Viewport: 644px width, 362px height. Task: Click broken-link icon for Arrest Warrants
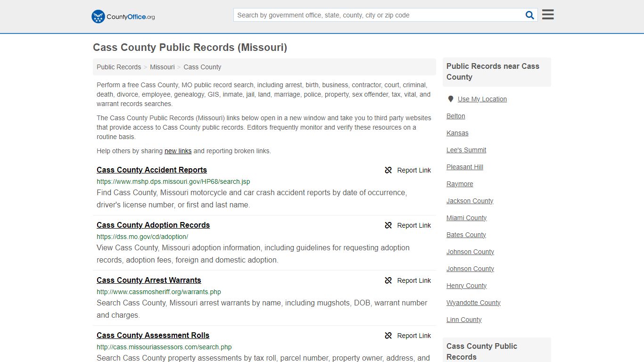388,280
